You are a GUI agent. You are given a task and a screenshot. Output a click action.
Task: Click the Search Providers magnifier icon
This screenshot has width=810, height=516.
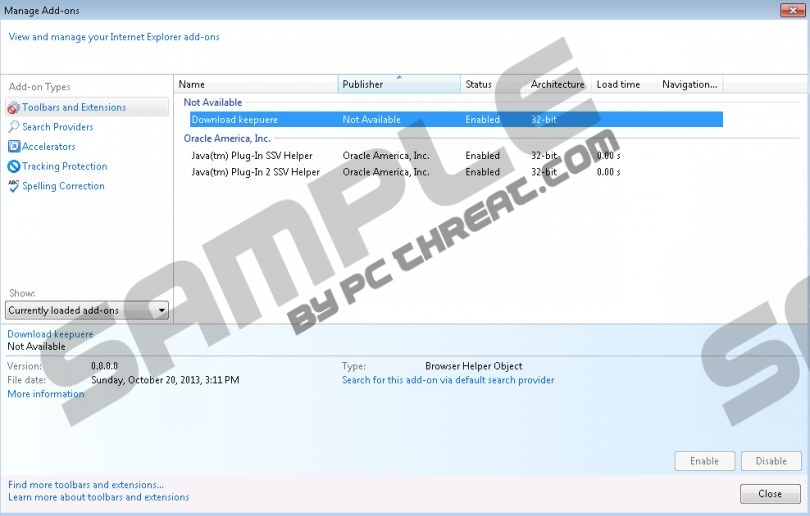tap(14, 127)
